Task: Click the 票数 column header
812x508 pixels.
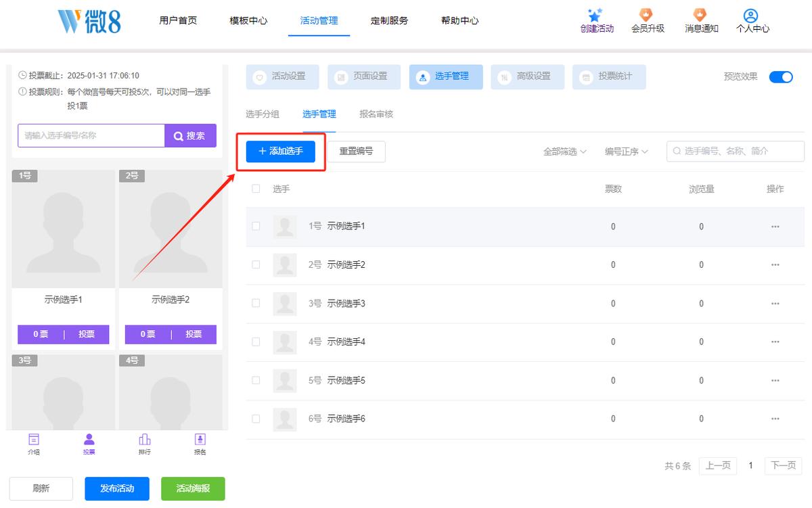Action: pos(613,189)
